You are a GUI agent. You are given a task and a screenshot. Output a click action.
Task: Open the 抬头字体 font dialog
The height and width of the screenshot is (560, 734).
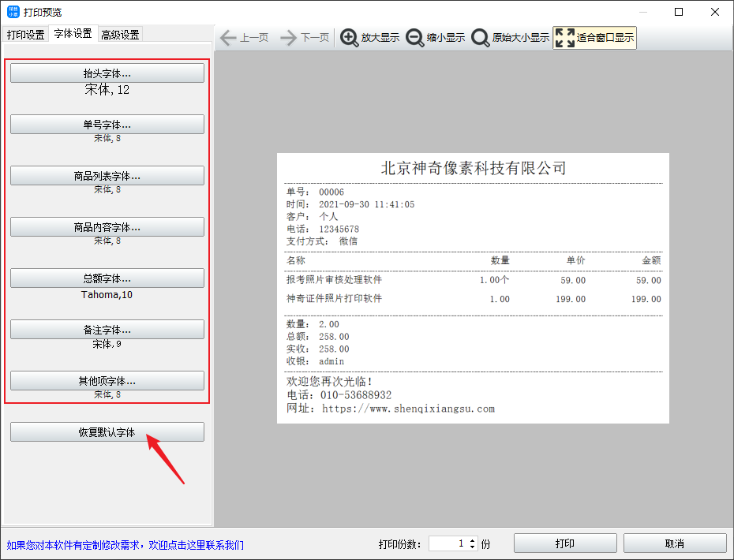107,73
